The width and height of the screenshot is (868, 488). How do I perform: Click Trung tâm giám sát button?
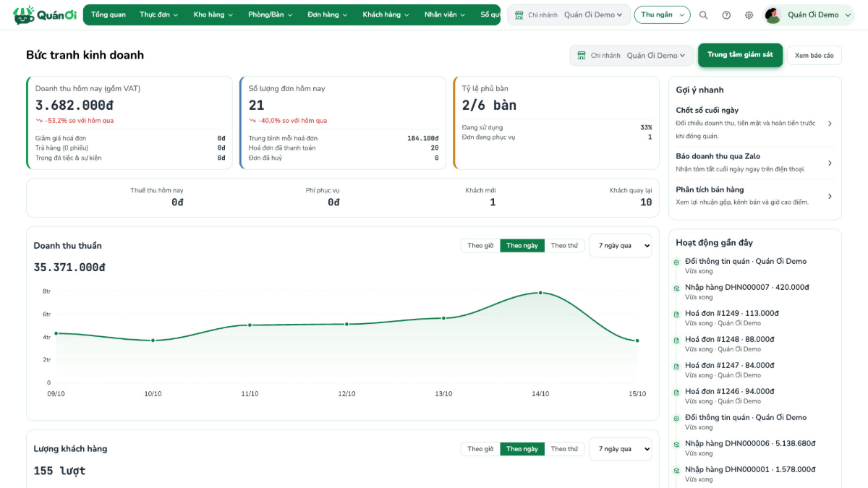click(x=740, y=55)
